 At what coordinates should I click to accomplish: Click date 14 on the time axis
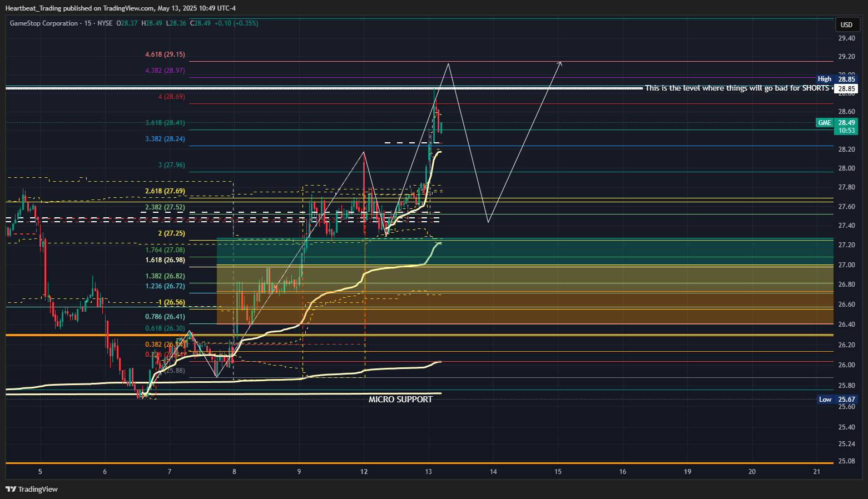493,472
